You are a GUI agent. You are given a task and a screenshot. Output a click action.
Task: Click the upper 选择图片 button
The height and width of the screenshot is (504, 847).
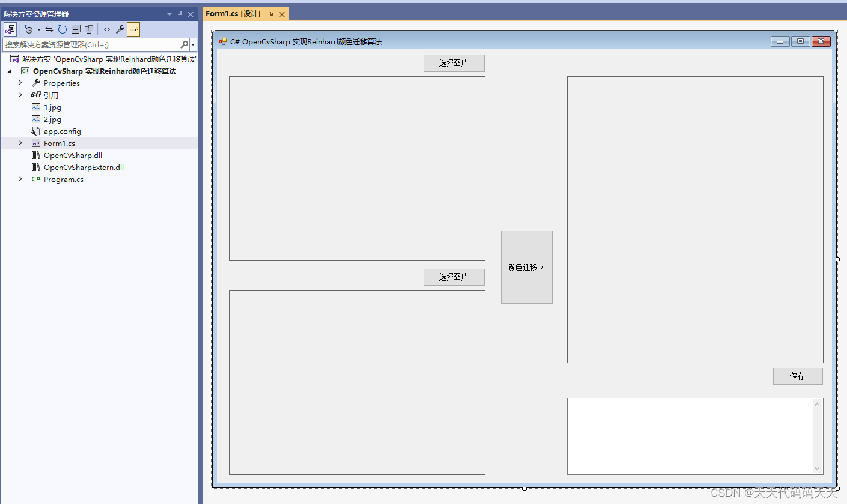coord(454,63)
